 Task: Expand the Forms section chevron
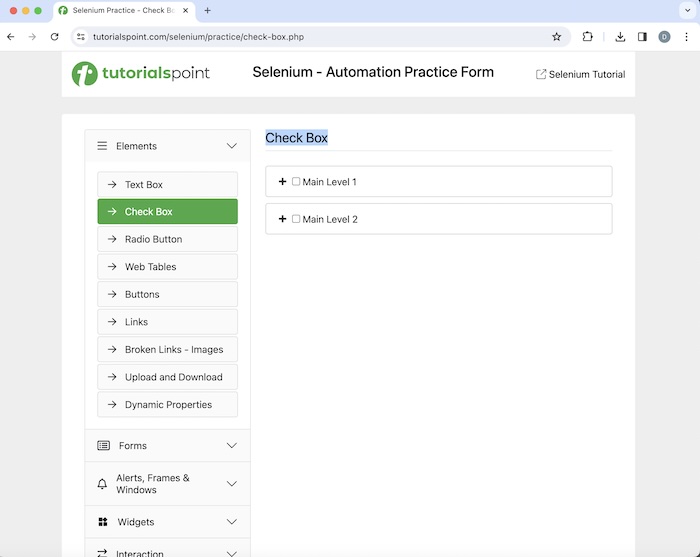coord(232,445)
